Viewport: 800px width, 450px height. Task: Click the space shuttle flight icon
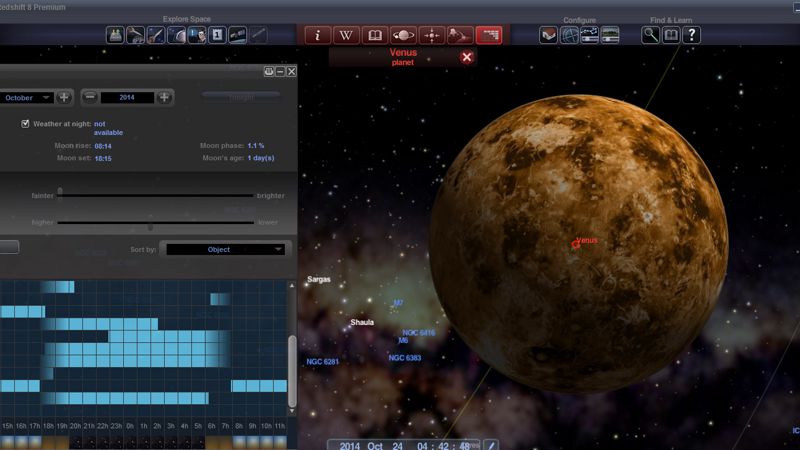click(x=136, y=35)
